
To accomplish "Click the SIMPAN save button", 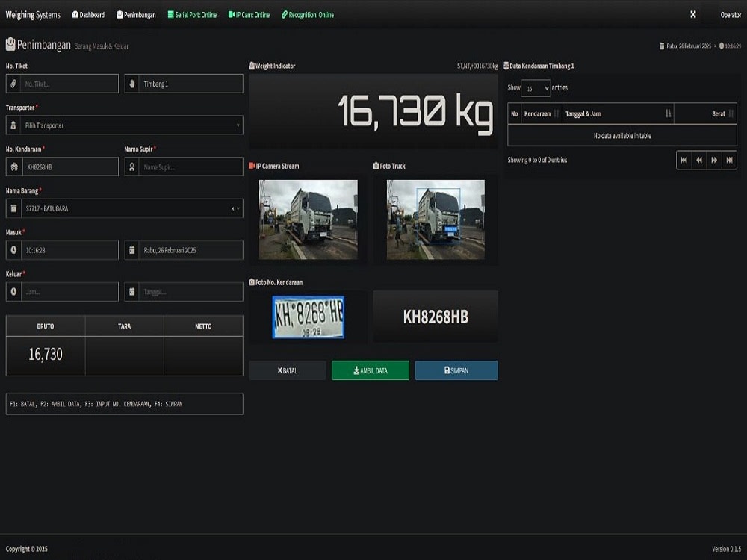I will [x=456, y=370].
